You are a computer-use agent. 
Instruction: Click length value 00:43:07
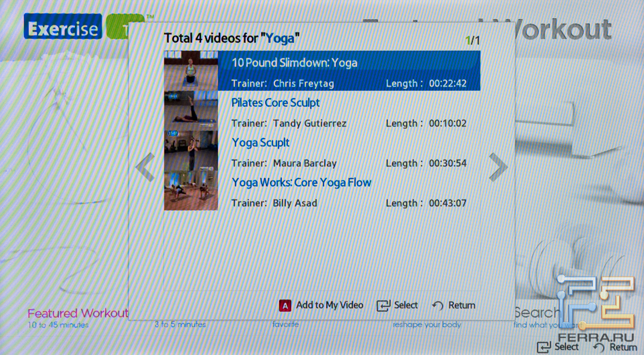pyautogui.click(x=448, y=203)
